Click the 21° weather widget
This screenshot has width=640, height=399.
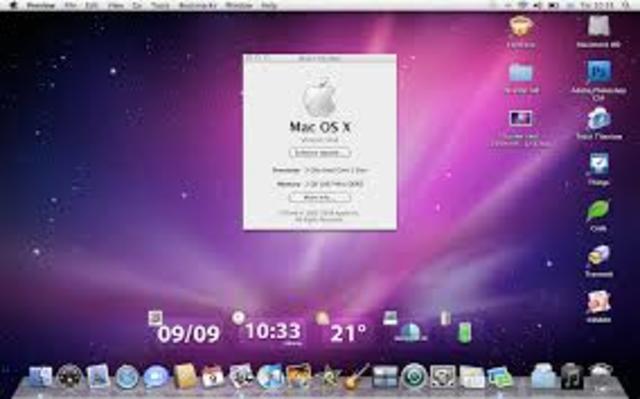click(348, 333)
